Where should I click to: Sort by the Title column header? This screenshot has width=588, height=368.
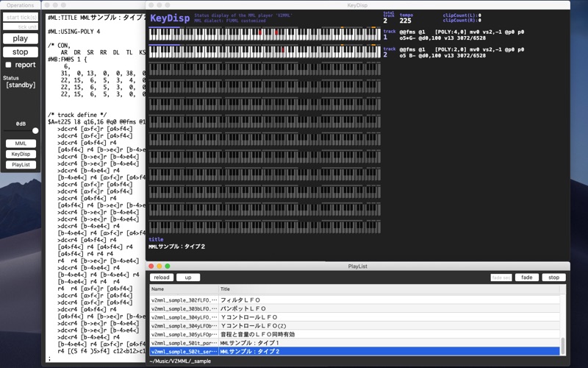[390, 289]
